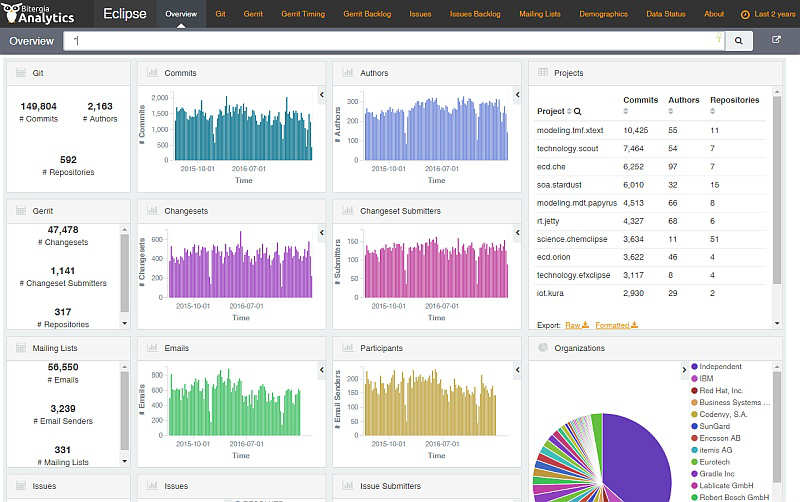Open the Git tab
800x502 pixels.
pyautogui.click(x=220, y=14)
